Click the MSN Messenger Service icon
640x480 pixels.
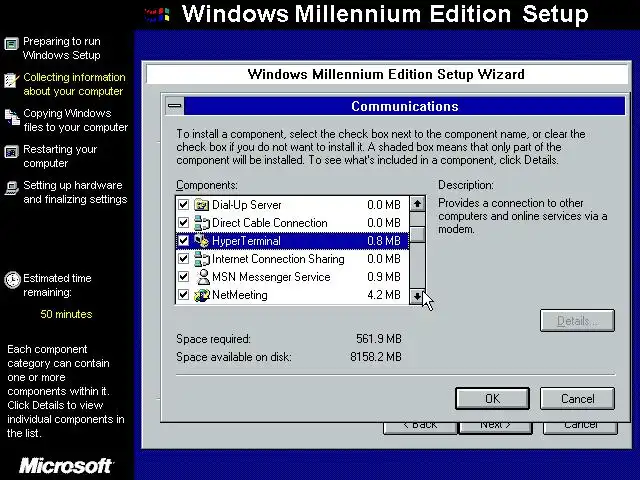(202, 277)
